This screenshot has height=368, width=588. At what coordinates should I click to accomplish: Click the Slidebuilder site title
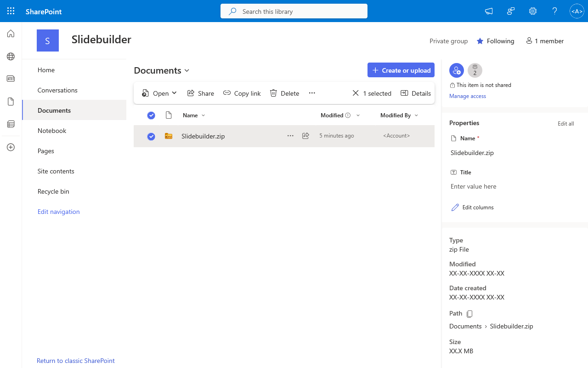(102, 40)
